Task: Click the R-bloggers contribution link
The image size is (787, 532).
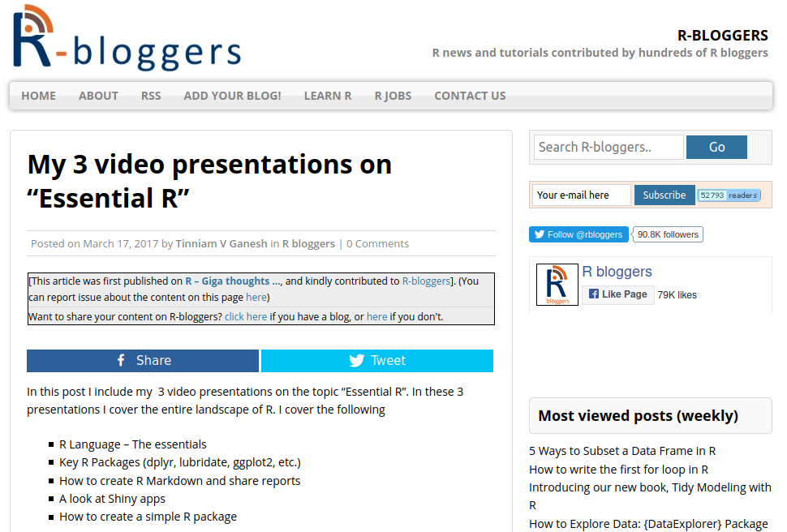Action: (x=426, y=281)
